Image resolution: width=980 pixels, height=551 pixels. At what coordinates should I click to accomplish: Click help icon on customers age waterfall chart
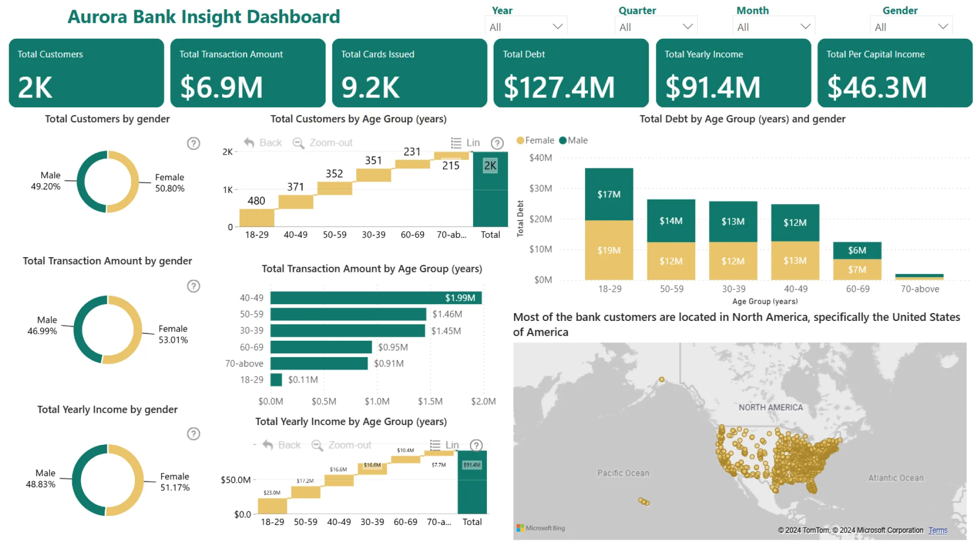click(x=497, y=143)
